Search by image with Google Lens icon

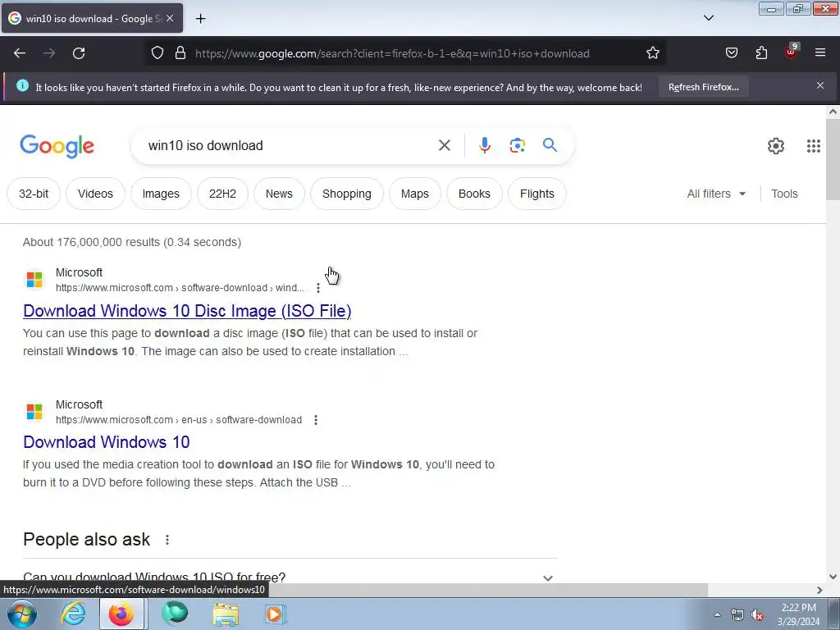point(517,145)
